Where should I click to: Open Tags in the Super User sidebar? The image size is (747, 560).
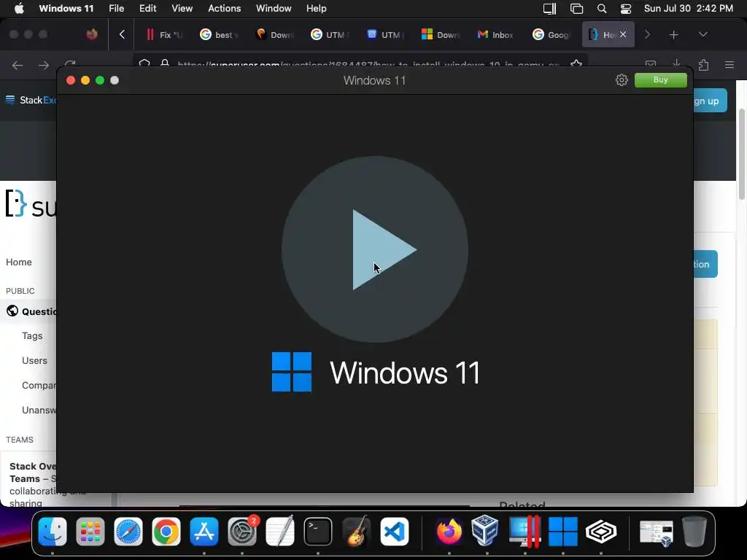pyautogui.click(x=32, y=335)
